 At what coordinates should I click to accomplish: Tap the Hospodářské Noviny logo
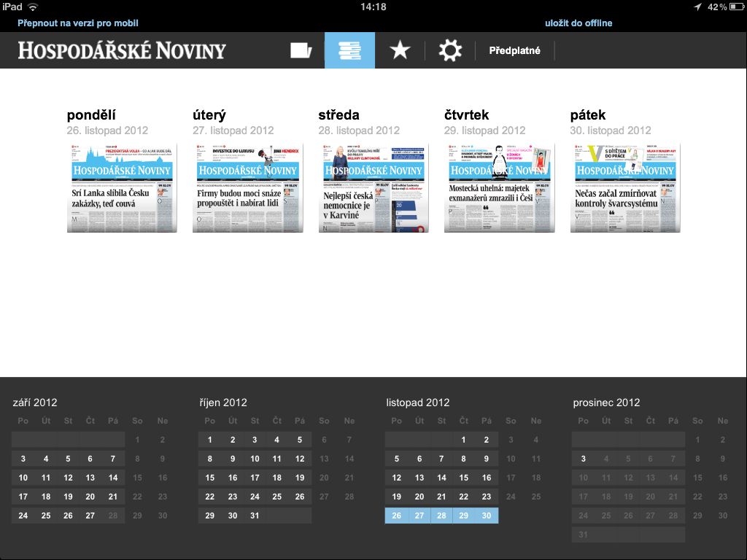point(122,50)
